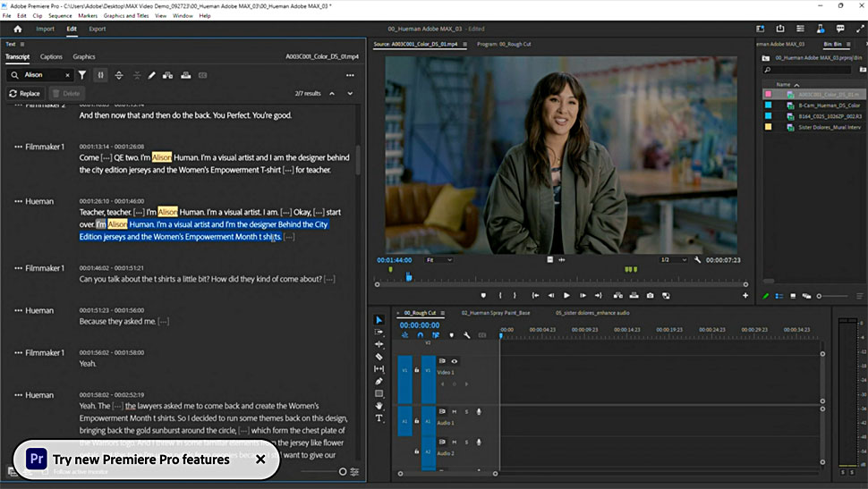868x489 pixels.
Task: Click the Source monitor blue playhead
Action: [x=409, y=276]
